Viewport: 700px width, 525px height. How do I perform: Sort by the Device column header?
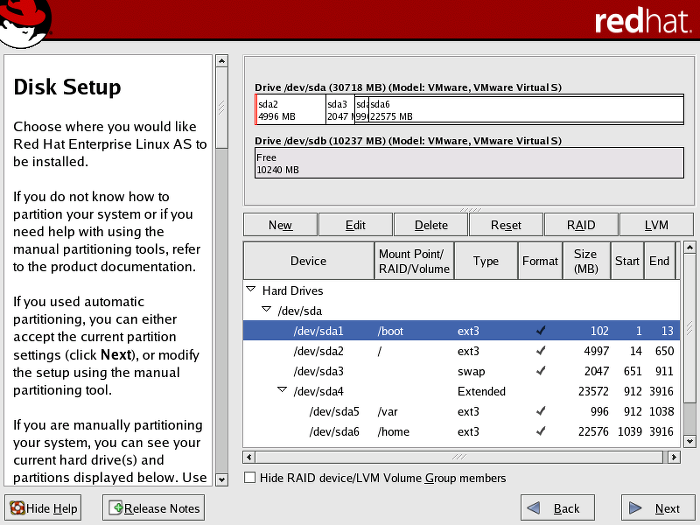pos(308,261)
